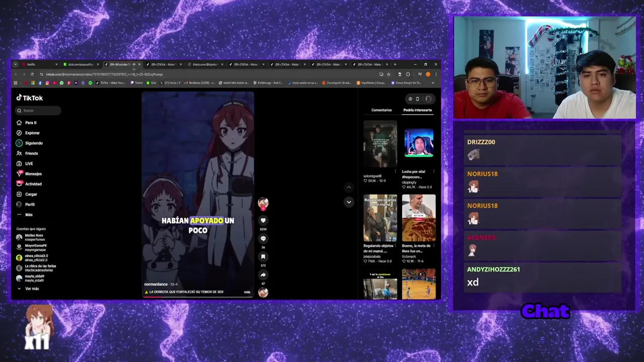The image size is (644, 362).
Task: Click the TikTok logo
Action: tap(30, 98)
